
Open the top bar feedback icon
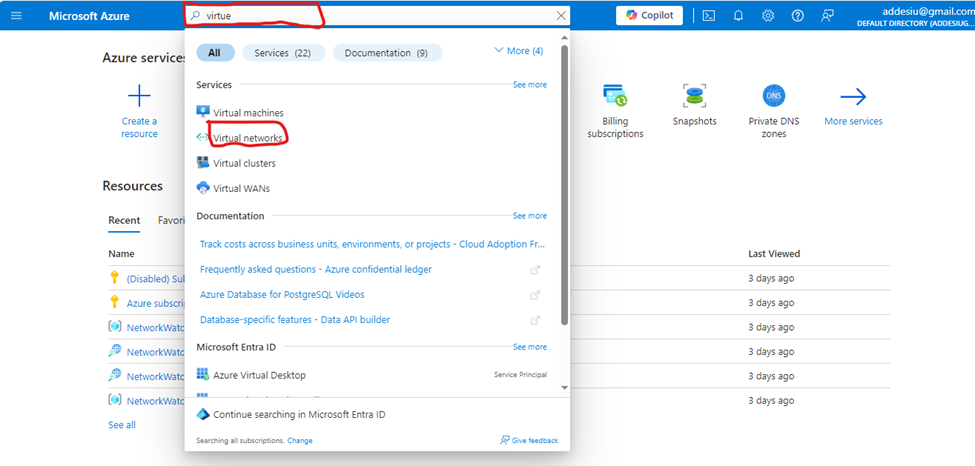pyautogui.click(x=827, y=16)
